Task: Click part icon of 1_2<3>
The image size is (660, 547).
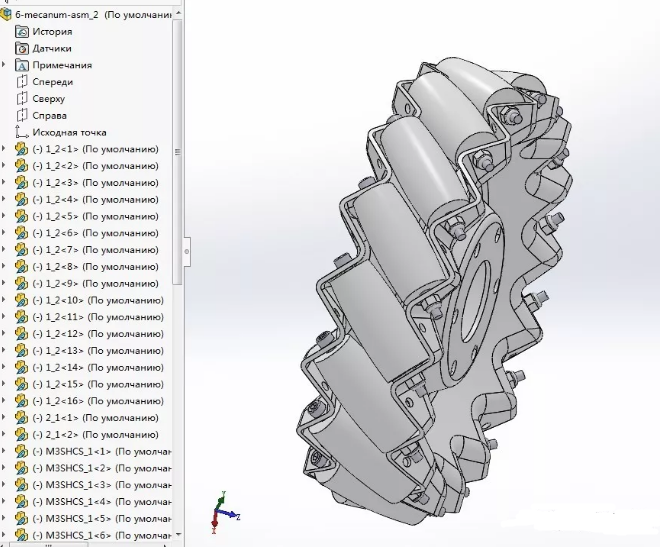Action: 21,183
